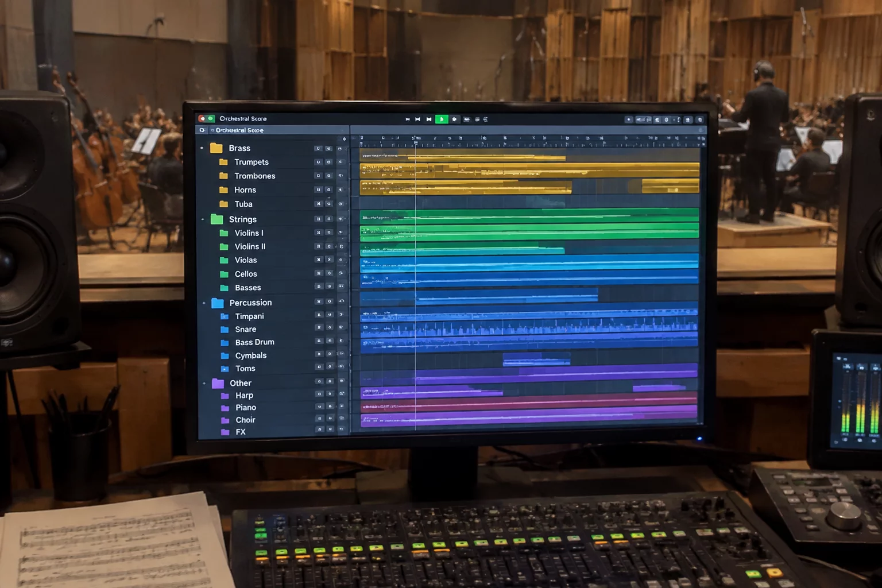Select the Trombones track name
Viewport: 882px width, 588px height.
click(x=255, y=176)
